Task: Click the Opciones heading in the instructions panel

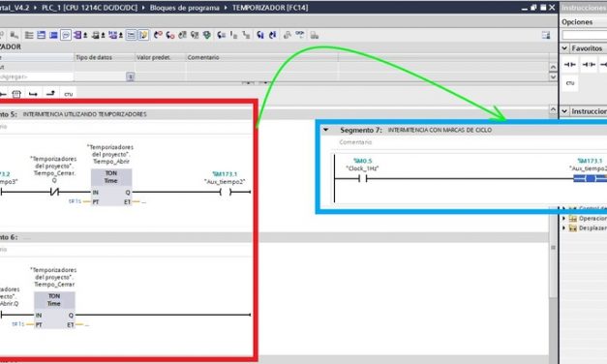Action: 577,22
